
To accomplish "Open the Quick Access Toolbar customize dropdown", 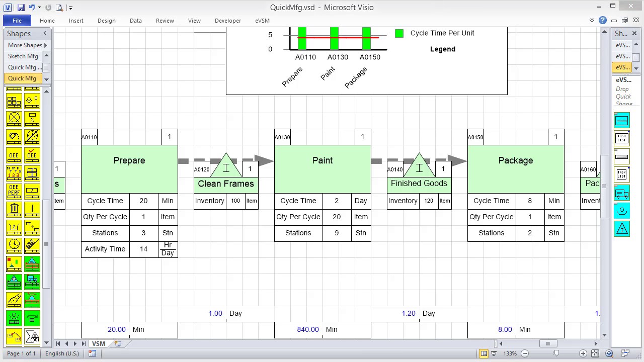I will (x=70, y=8).
